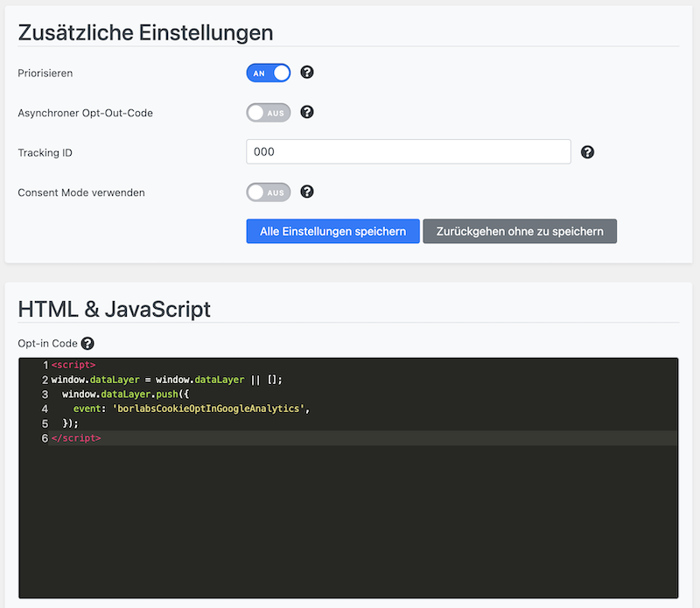Open help for the Priorisieren setting

tap(306, 73)
